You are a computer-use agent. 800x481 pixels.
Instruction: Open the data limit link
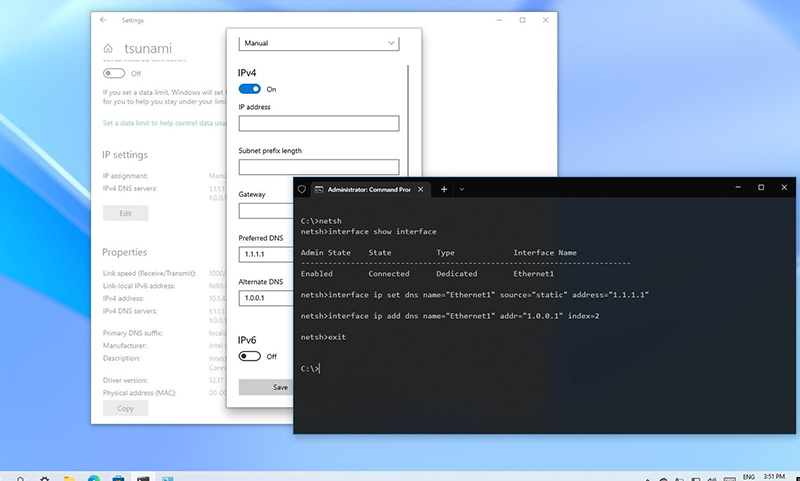tap(164, 123)
